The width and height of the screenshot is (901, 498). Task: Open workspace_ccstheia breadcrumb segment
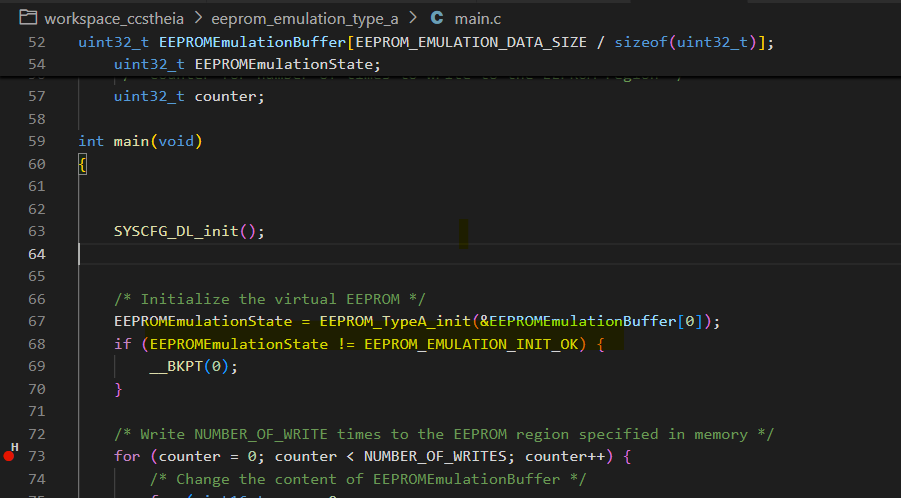(x=114, y=19)
